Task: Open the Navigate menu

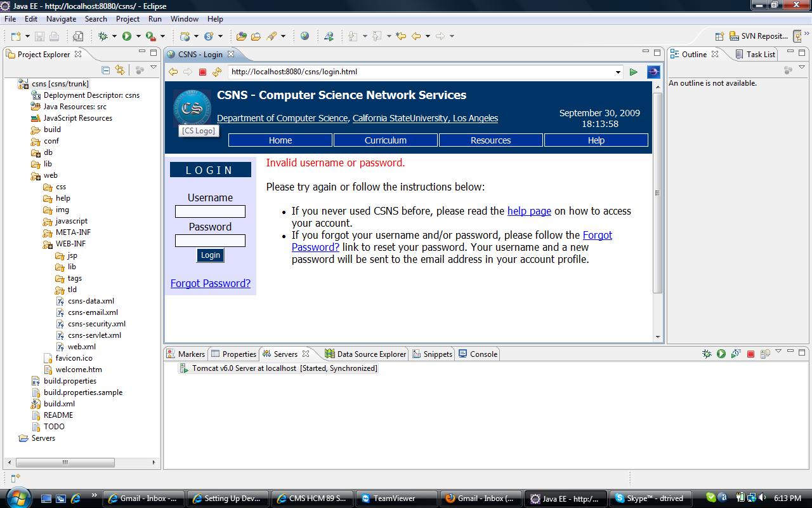Action: coord(61,19)
